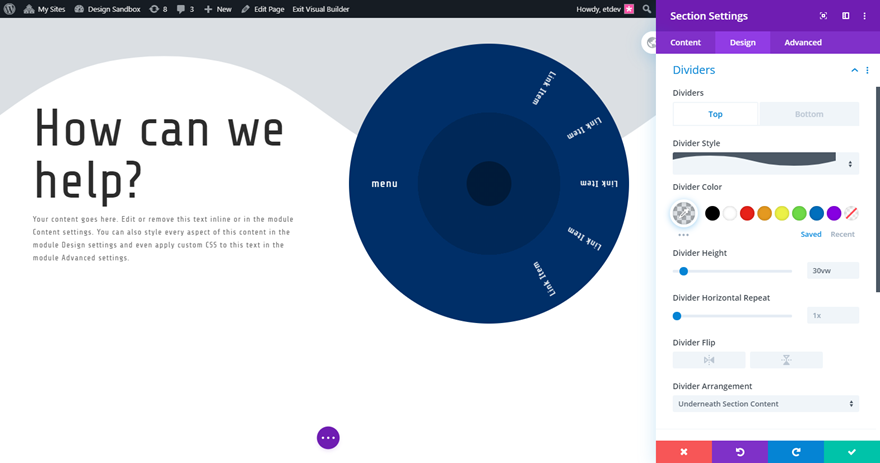Open the Advanced tab
Viewport: 880px width, 463px height.
point(803,43)
